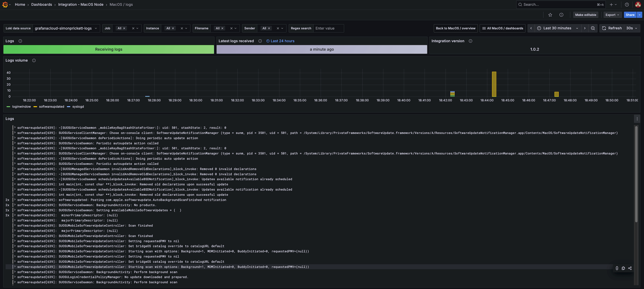Copy the highlighted log line
The height and width of the screenshot is (289, 644).
coord(623,268)
